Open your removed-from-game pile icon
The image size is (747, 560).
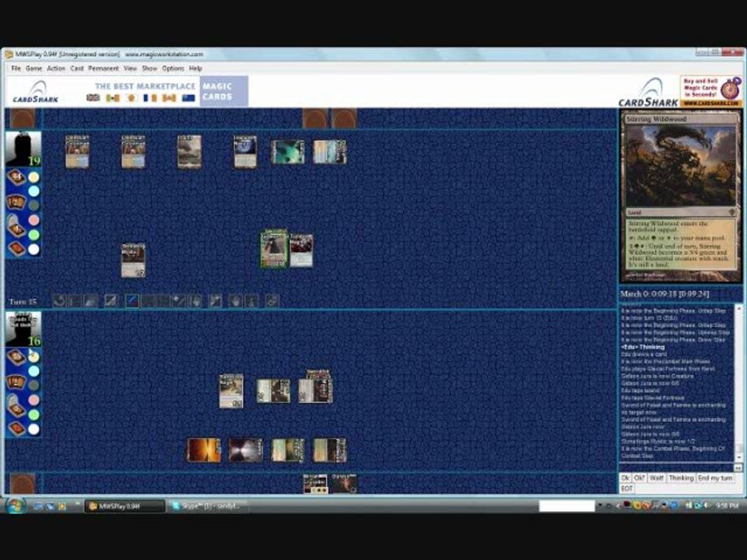(x=16, y=428)
